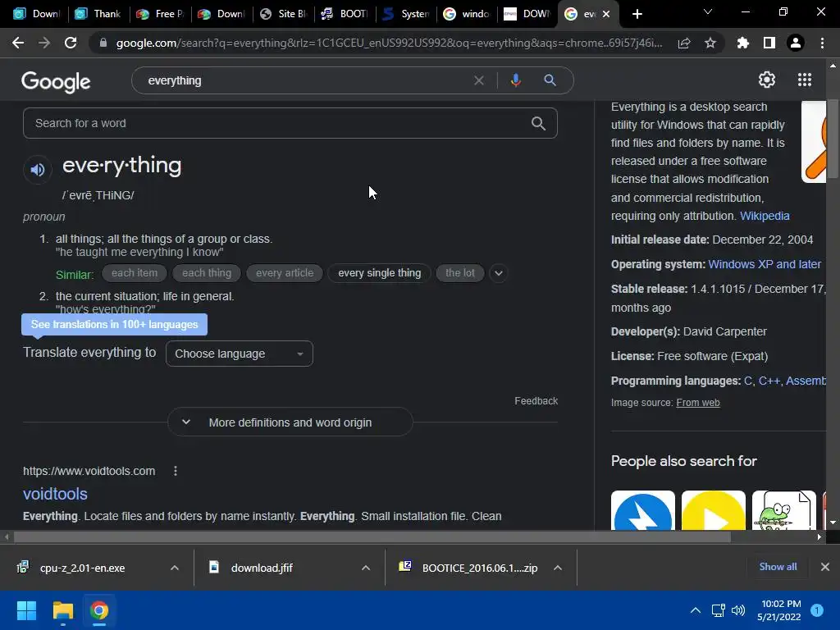Open options for download.jfif item
The height and width of the screenshot is (630, 840).
tap(366, 568)
